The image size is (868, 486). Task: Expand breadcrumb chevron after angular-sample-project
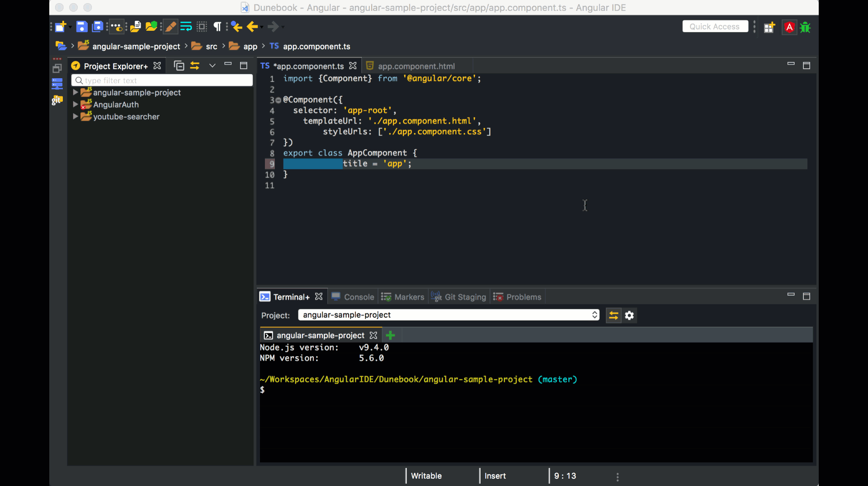pyautogui.click(x=186, y=46)
